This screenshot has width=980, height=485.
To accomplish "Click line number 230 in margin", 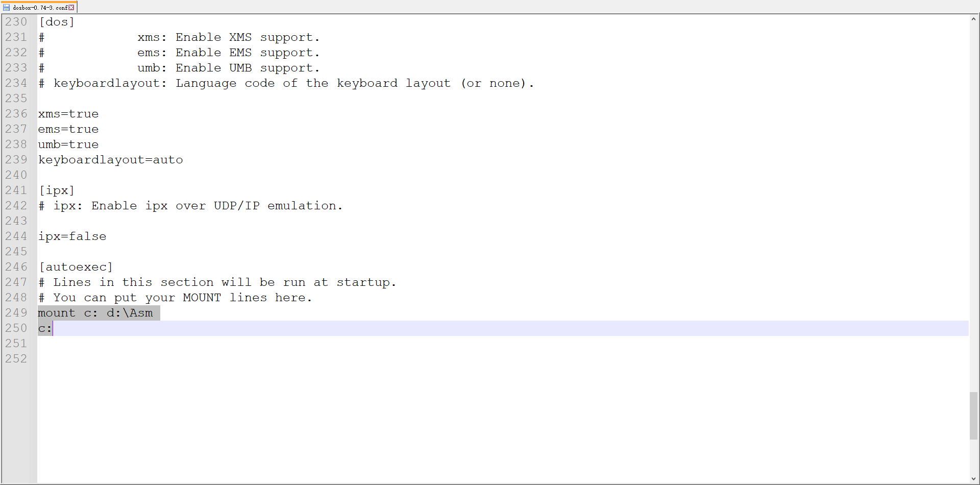I will 16,22.
